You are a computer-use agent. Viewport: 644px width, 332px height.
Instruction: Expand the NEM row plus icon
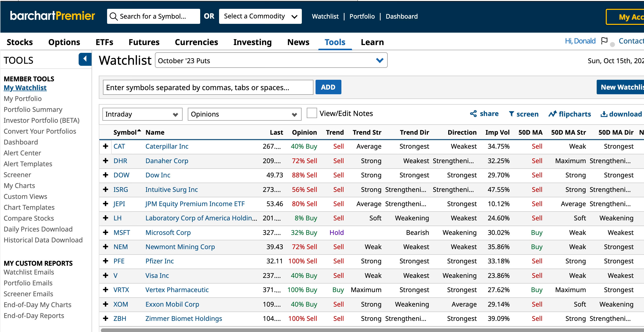106,247
